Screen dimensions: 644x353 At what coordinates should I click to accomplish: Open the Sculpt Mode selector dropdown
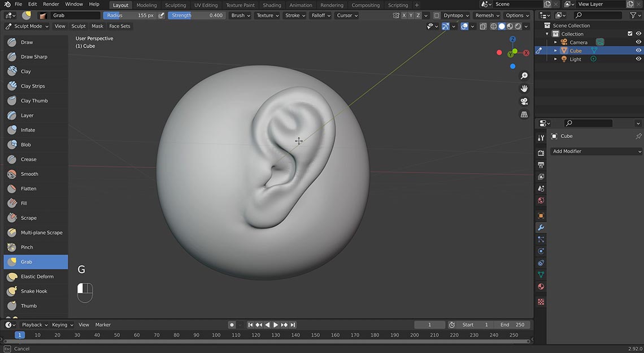27,26
